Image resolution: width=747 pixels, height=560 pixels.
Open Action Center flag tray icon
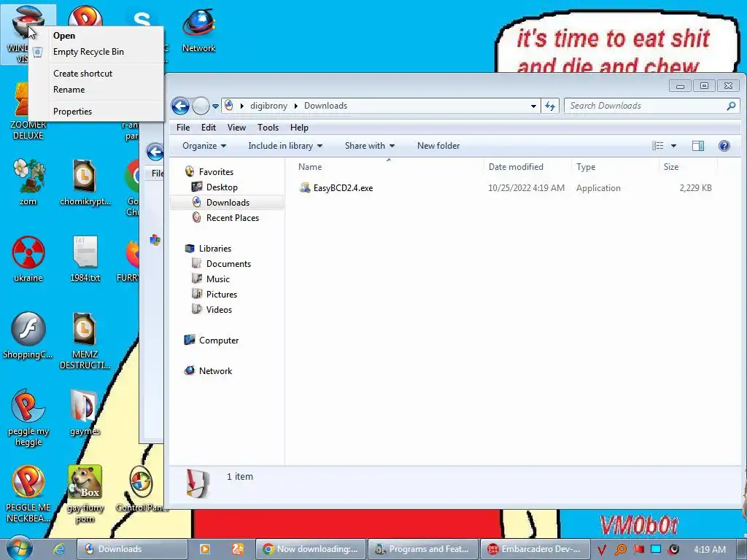coord(638,549)
